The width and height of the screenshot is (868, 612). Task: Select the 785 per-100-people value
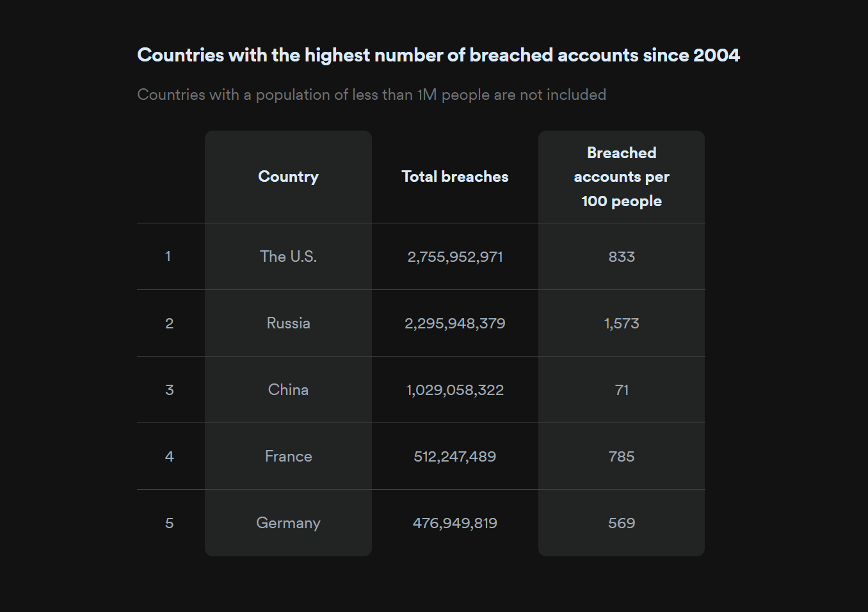pos(621,456)
